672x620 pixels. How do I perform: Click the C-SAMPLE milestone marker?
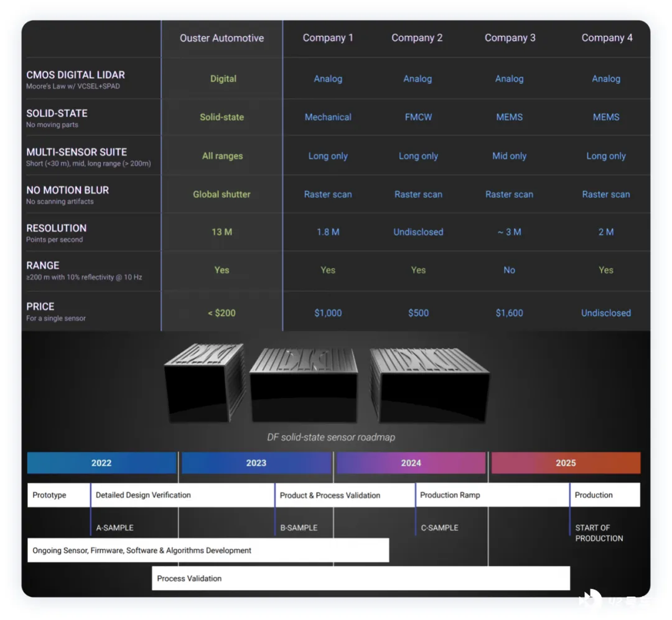439,527
